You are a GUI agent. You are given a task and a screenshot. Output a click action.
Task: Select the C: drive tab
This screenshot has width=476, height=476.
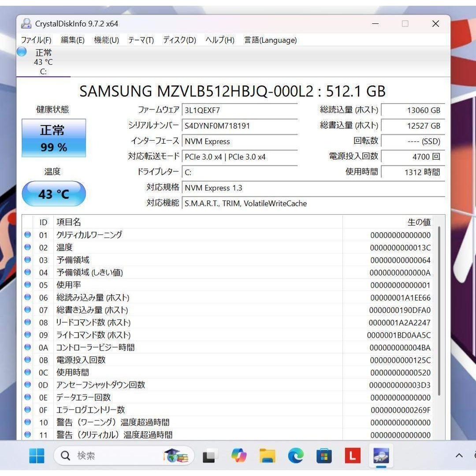coord(43,62)
